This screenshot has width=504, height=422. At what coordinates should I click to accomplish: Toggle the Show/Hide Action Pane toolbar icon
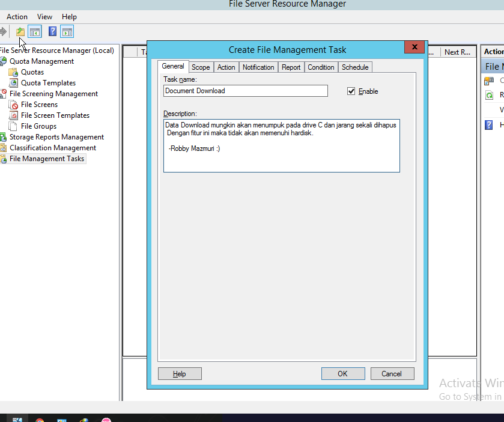click(66, 31)
